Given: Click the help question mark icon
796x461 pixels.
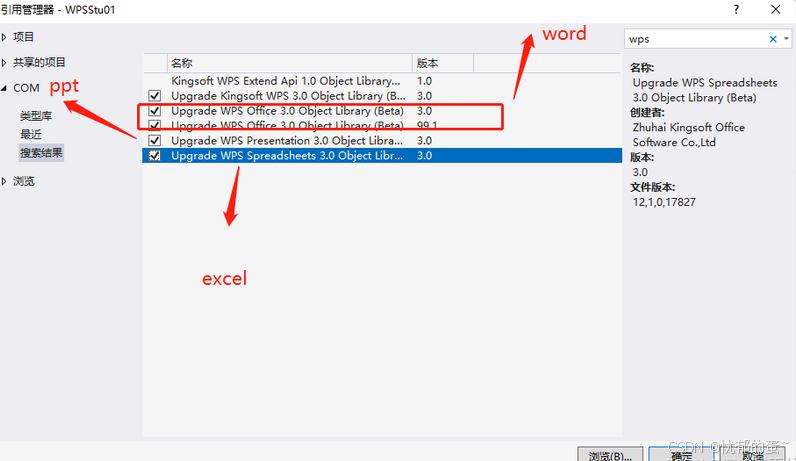Looking at the screenshot, I should [736, 9].
